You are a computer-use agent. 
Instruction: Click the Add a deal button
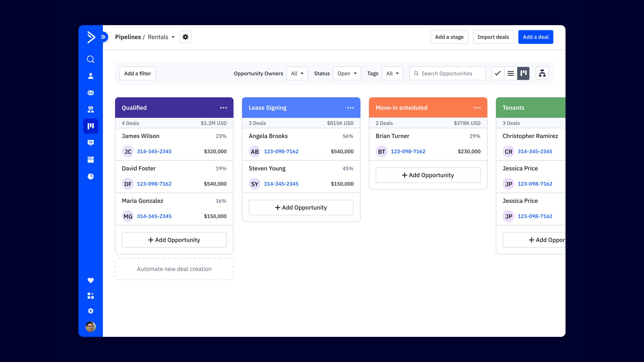point(535,37)
